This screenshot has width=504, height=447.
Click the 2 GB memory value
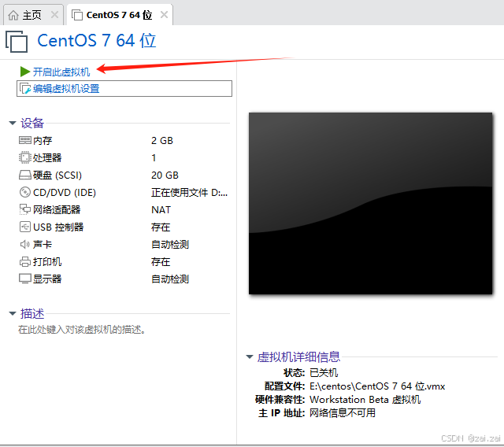(x=162, y=140)
